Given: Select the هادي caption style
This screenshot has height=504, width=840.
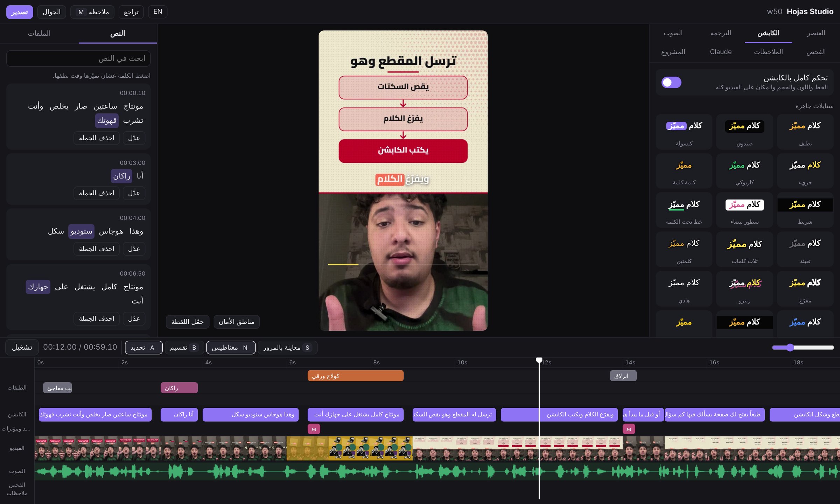Looking at the screenshot, I should coord(684,289).
